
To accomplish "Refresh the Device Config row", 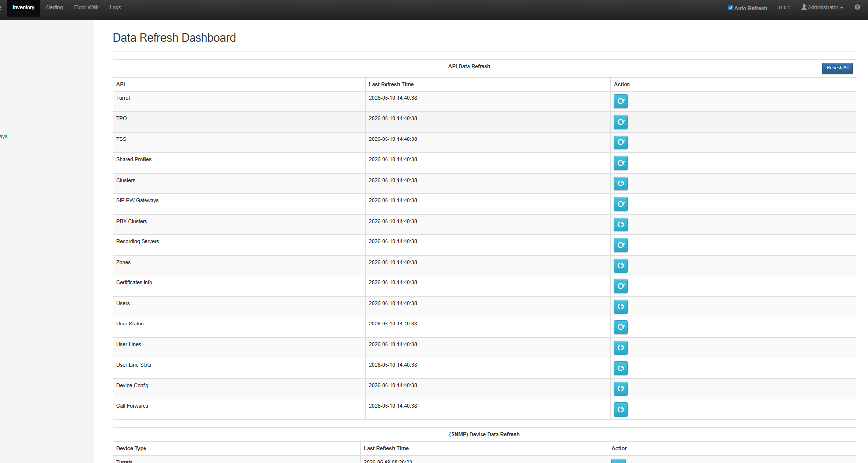I will point(621,389).
